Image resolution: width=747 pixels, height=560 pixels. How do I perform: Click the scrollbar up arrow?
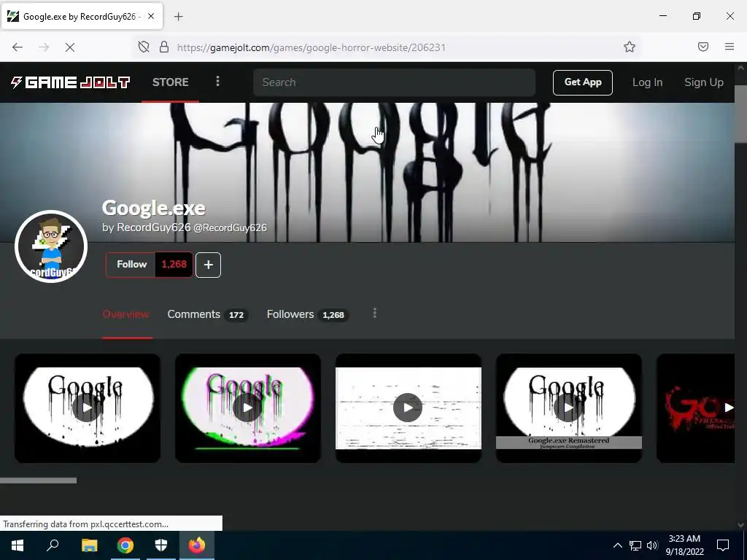[x=740, y=68]
